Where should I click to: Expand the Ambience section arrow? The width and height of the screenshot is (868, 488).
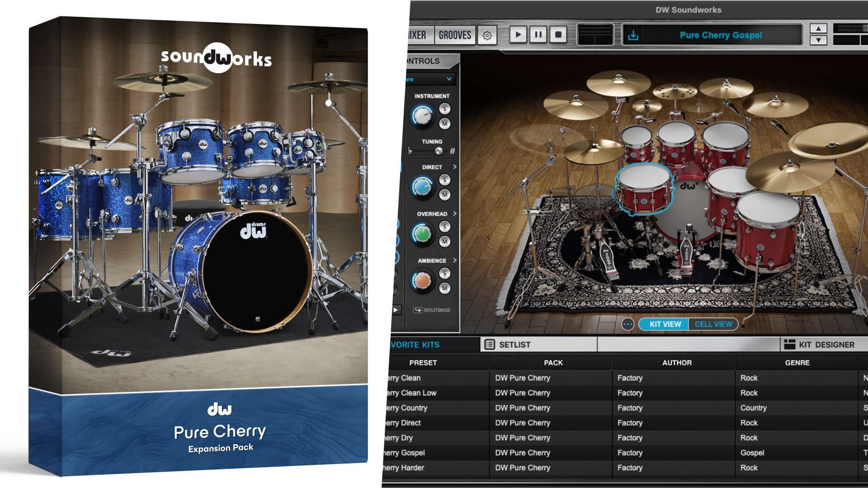[454, 261]
